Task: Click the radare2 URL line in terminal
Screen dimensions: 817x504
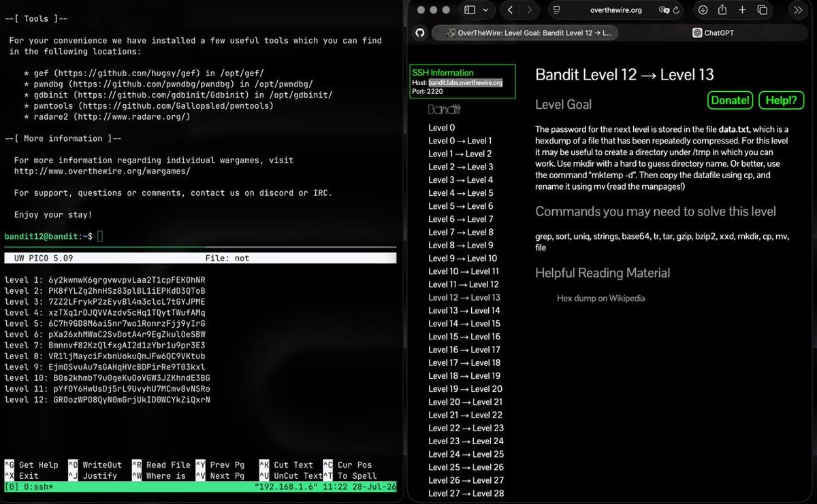Action: [107, 116]
